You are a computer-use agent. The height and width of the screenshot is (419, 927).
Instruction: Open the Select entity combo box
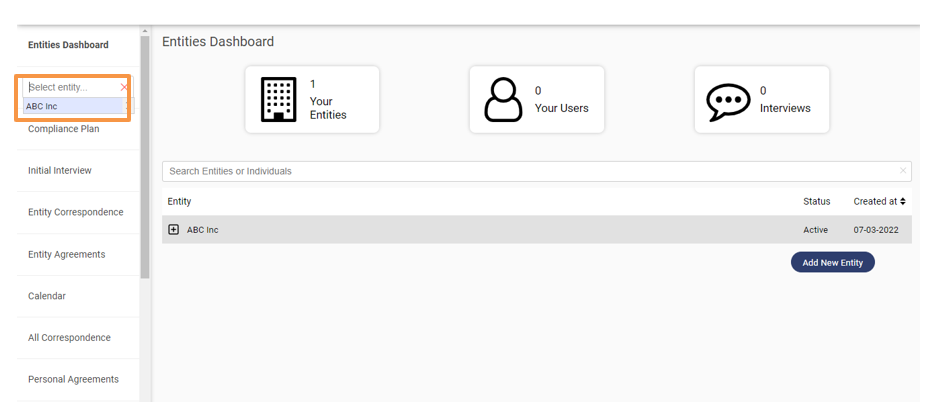70,88
